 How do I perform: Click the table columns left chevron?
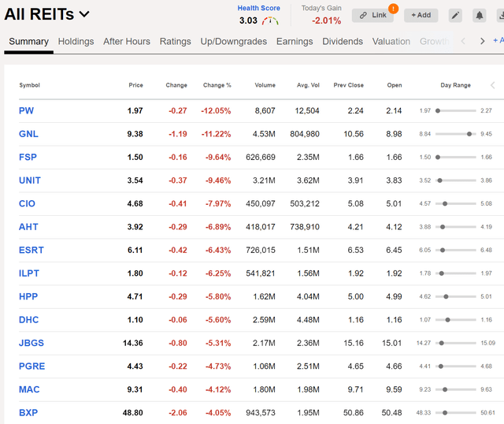(x=493, y=85)
